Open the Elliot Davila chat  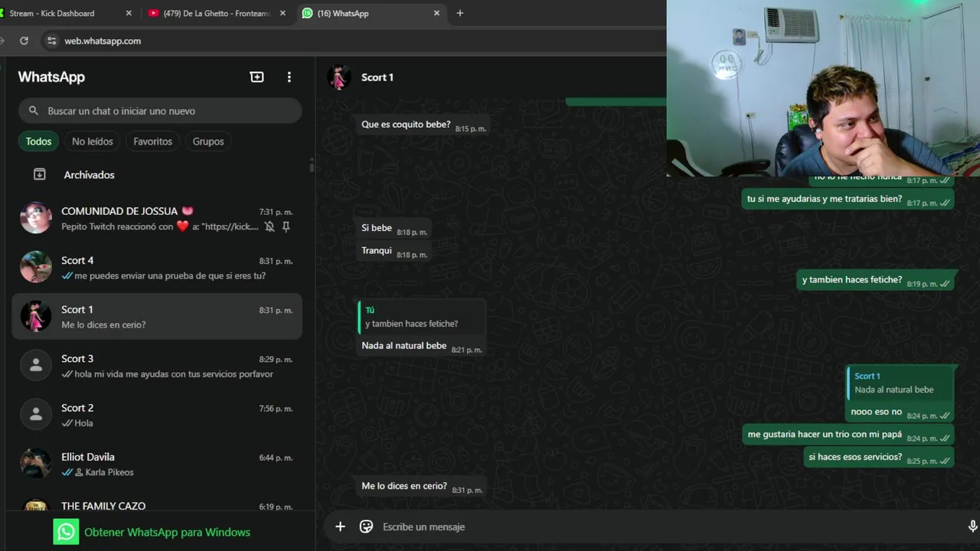point(156,463)
